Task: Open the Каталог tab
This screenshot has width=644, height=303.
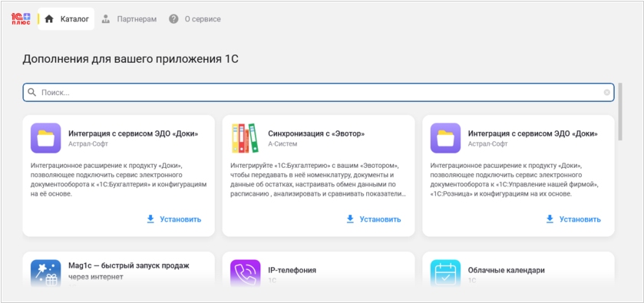Action: pyautogui.click(x=66, y=19)
